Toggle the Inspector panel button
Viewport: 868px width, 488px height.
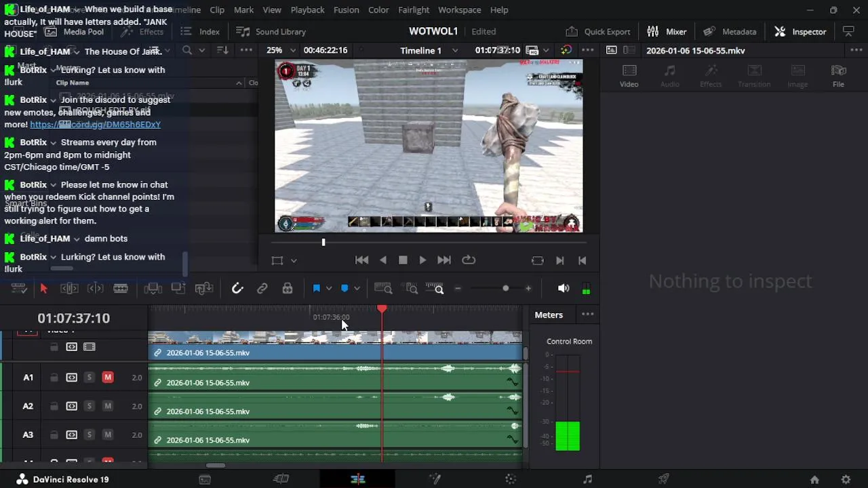[x=800, y=31]
